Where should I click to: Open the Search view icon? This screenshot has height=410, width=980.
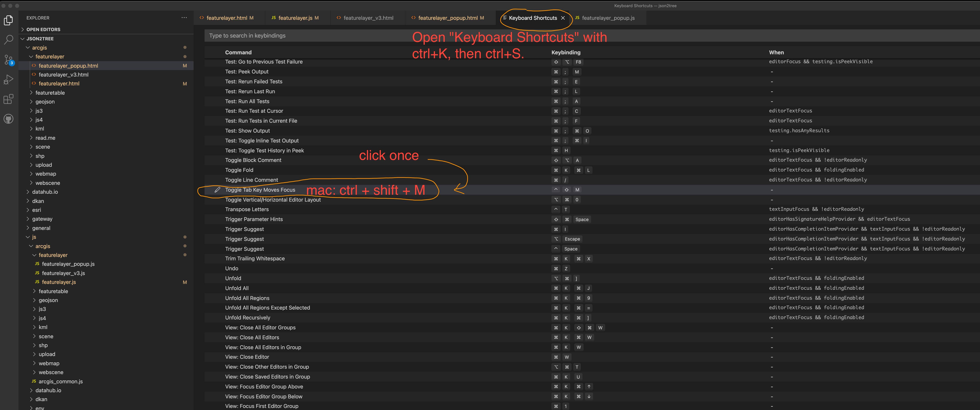pyautogui.click(x=8, y=39)
